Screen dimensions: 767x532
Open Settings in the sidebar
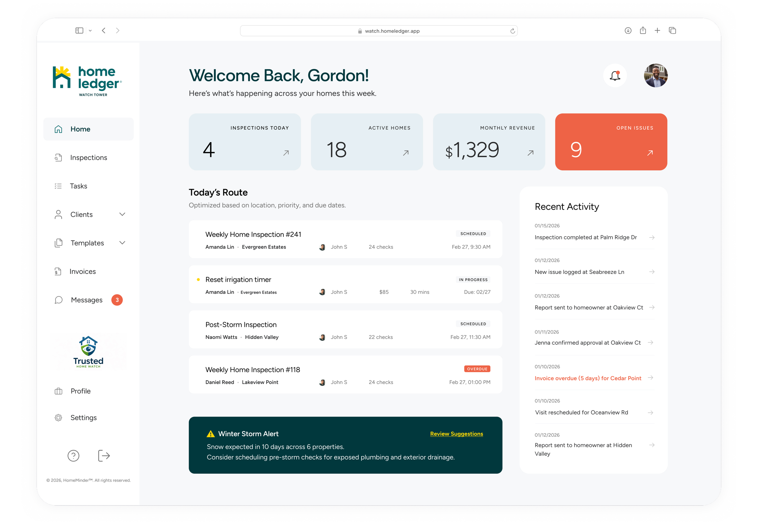pos(83,418)
